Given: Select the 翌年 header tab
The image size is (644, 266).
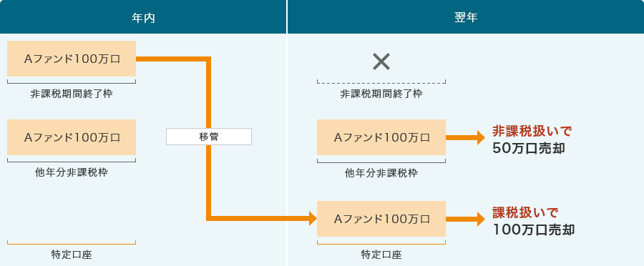Looking at the screenshot, I should pos(466,17).
